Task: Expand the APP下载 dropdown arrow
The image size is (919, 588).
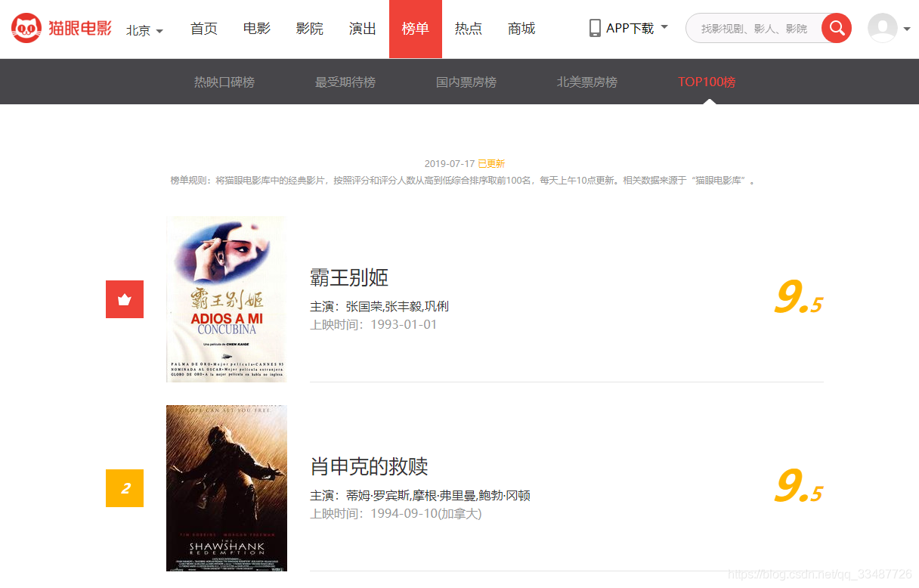Action: (664, 27)
